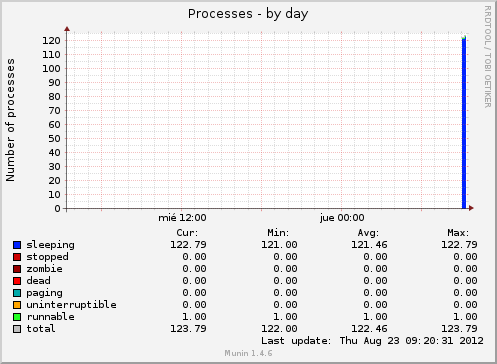Click the 'sleeping' legend label
Viewport: 497px width, 364px height.
[50, 245]
